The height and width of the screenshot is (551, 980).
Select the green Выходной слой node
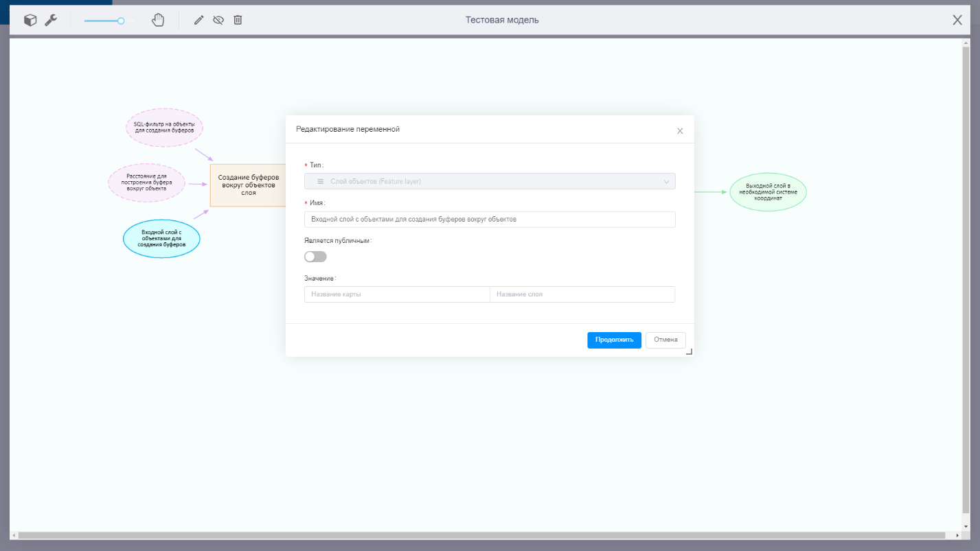point(768,192)
